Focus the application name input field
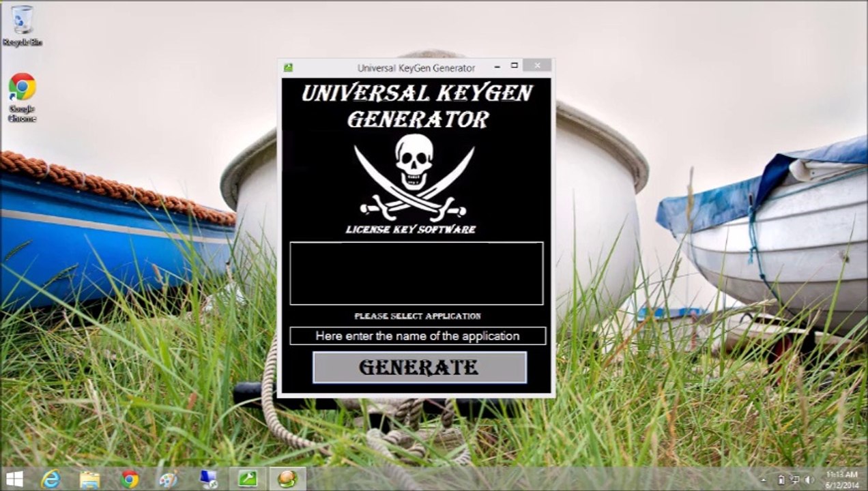The width and height of the screenshot is (868, 491). [x=418, y=336]
